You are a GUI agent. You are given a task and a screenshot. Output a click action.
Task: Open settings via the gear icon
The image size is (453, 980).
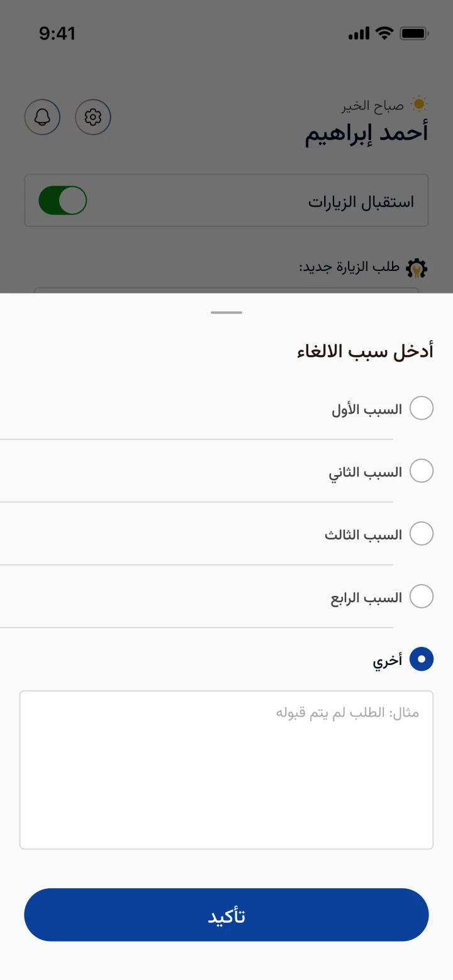pos(93,117)
